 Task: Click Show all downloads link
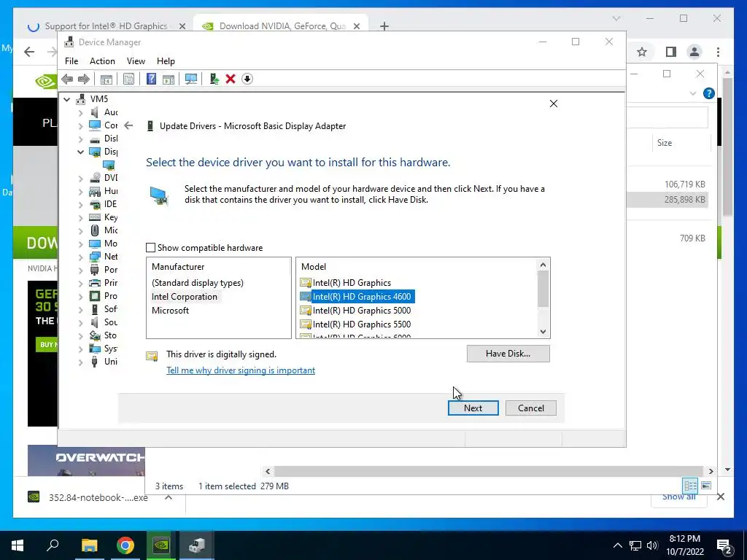(679, 497)
